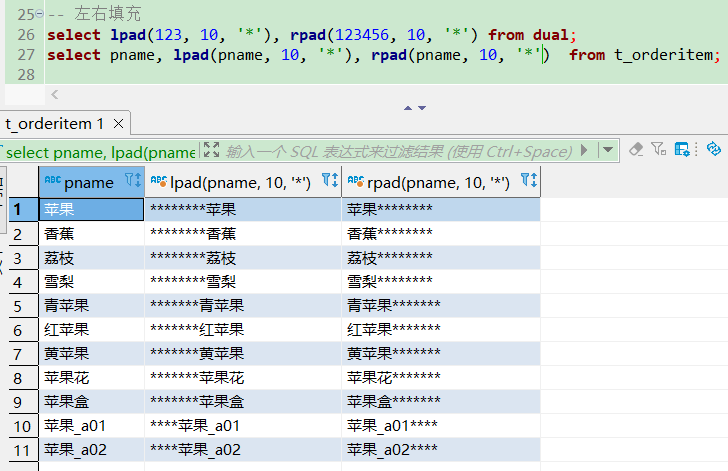The height and width of the screenshot is (471, 728).
Task: Click the pname cell '苹果盒'
Action: pyautogui.click(x=91, y=402)
